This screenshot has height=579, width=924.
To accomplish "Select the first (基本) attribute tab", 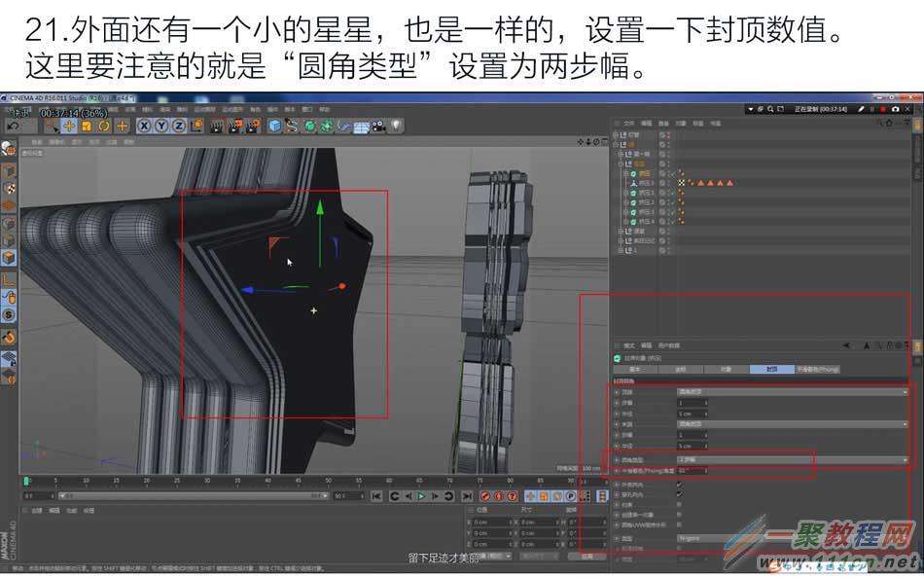I will pyautogui.click(x=635, y=369).
